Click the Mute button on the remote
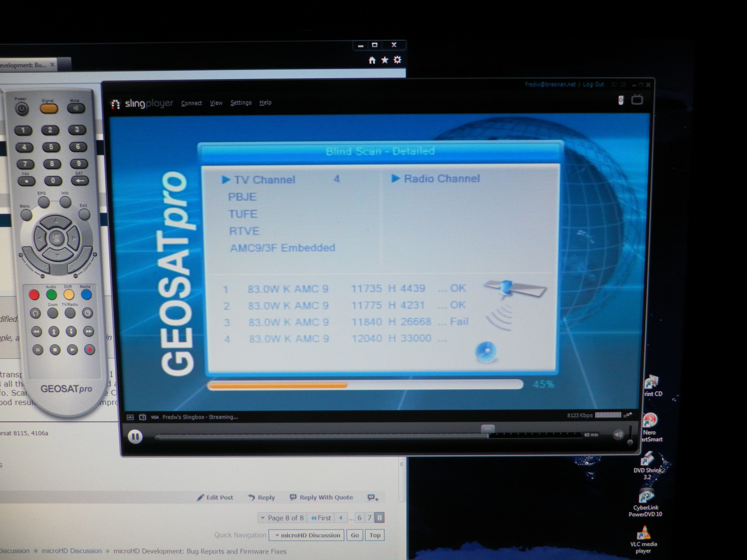 coord(76,108)
